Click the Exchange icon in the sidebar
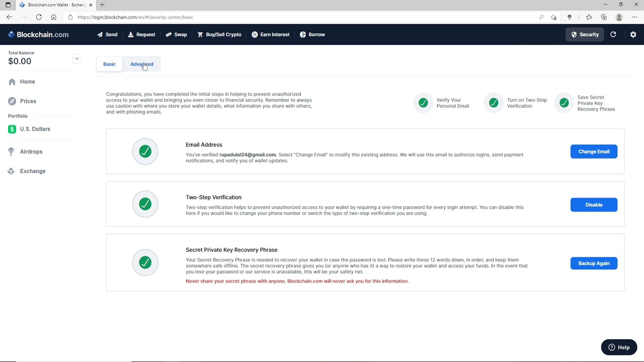Image resolution: width=644 pixels, height=362 pixels. coord(11,171)
